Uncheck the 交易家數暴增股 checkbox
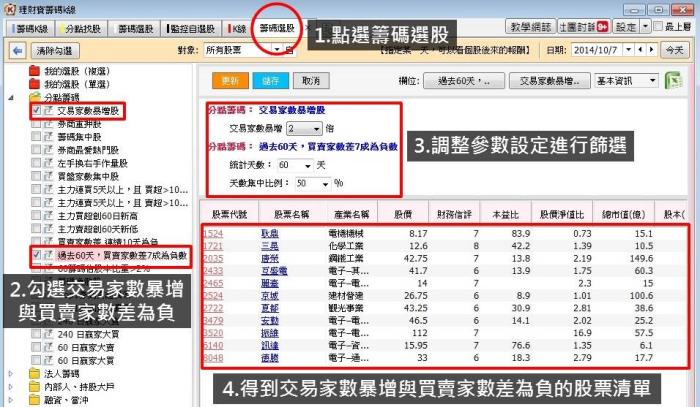The height and width of the screenshot is (407, 700). [x=36, y=110]
